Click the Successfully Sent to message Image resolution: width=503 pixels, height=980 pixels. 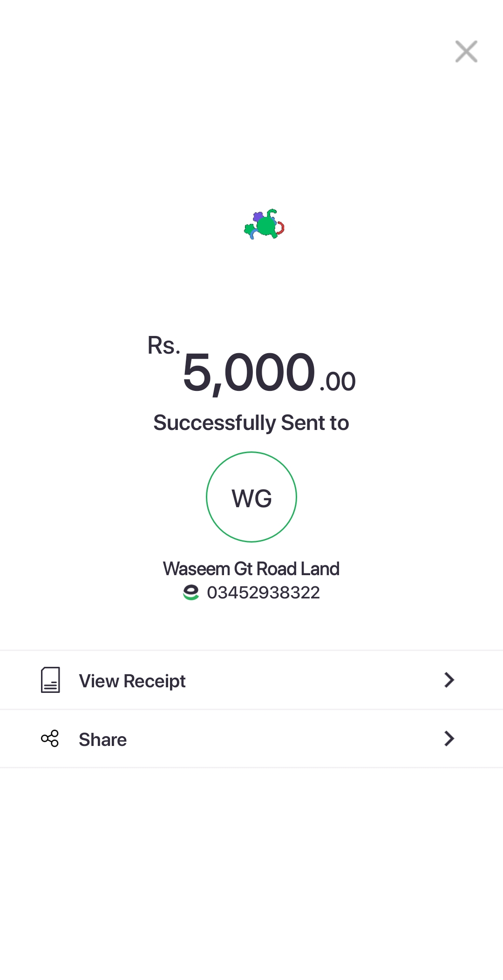251,423
